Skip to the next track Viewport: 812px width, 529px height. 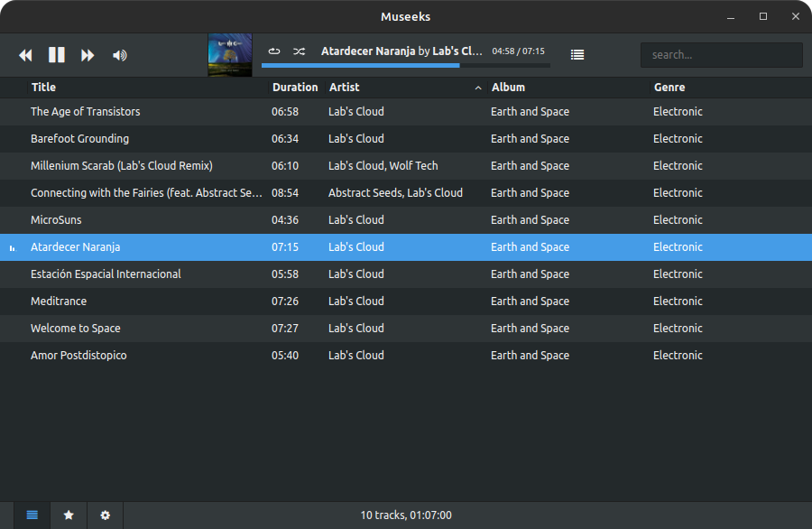88,55
